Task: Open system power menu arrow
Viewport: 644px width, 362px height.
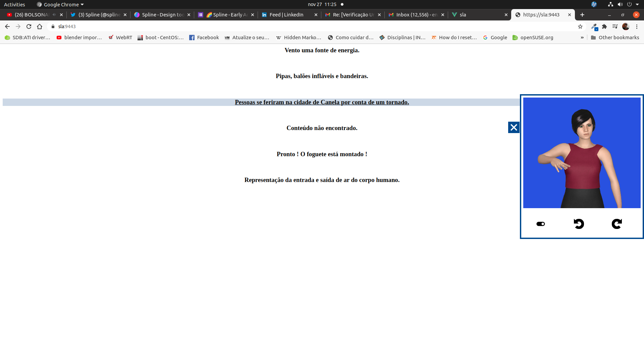Action: tap(637, 4)
